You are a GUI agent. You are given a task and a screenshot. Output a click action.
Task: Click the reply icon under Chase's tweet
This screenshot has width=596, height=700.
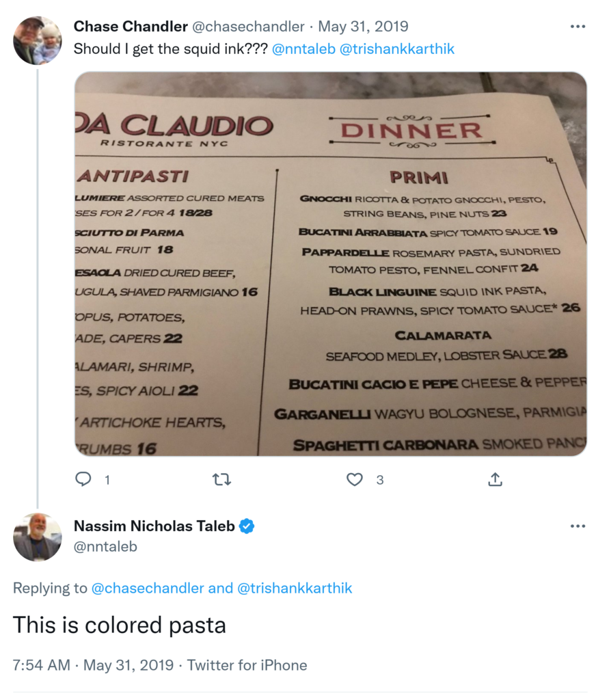coord(83,479)
